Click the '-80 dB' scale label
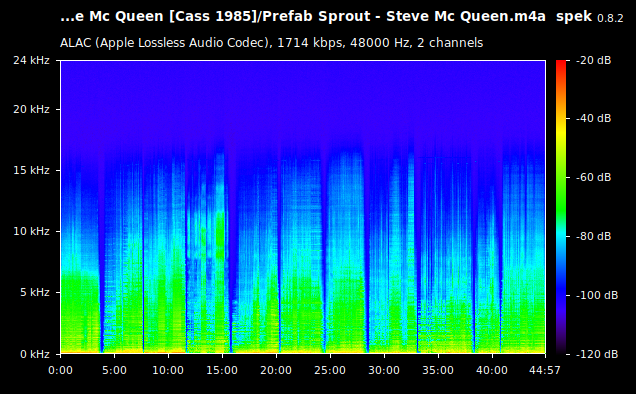This screenshot has width=636, height=394. click(593, 236)
